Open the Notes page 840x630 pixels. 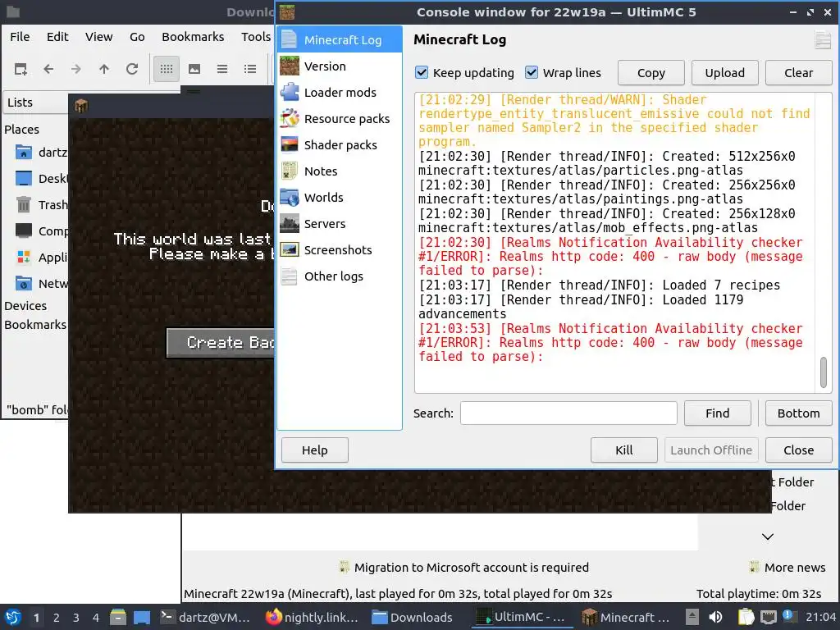pos(339,171)
